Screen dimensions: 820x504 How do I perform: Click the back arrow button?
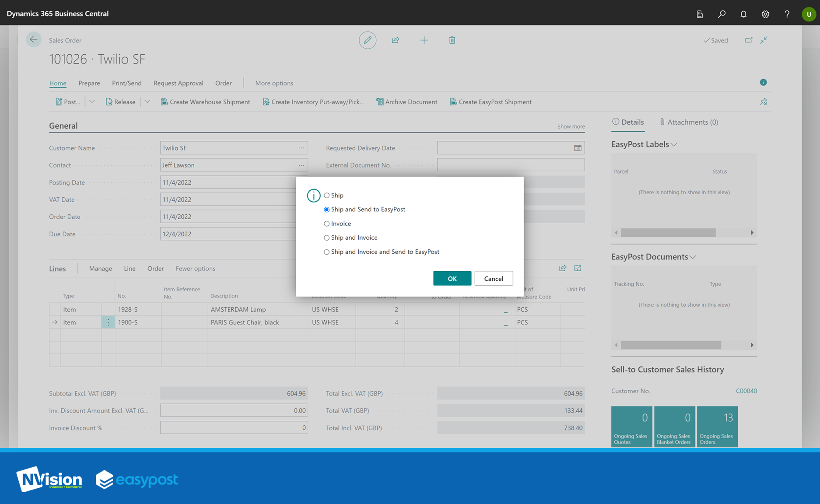33,40
